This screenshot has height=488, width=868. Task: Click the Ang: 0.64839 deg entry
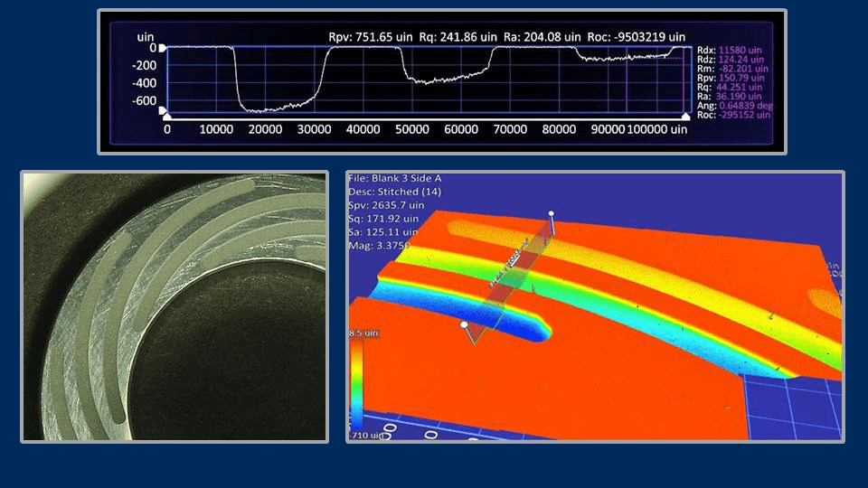coord(734,105)
